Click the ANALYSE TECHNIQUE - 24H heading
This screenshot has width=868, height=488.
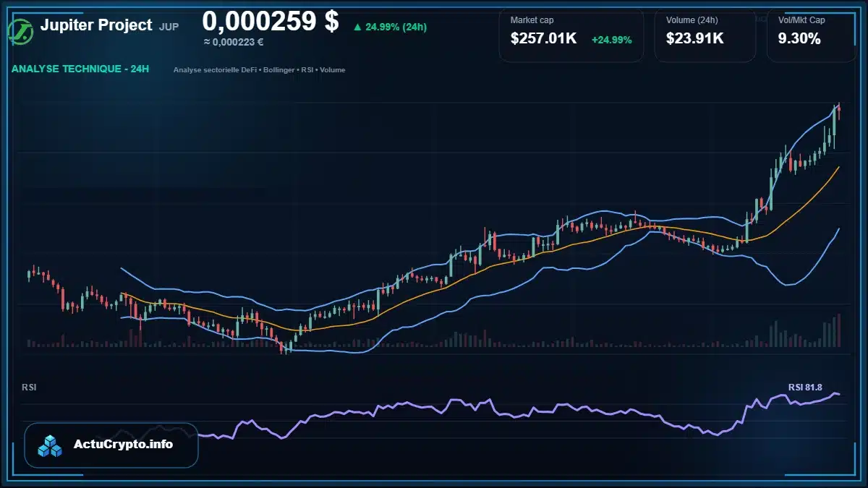point(80,69)
